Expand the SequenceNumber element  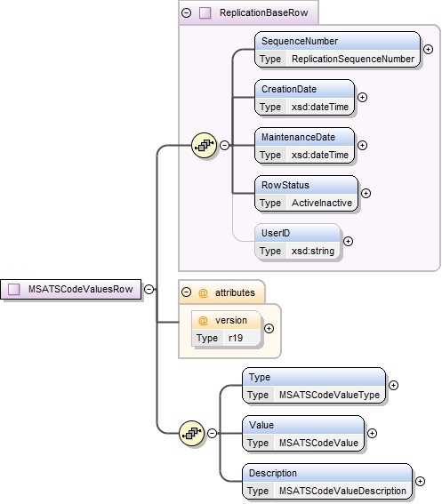428,49
